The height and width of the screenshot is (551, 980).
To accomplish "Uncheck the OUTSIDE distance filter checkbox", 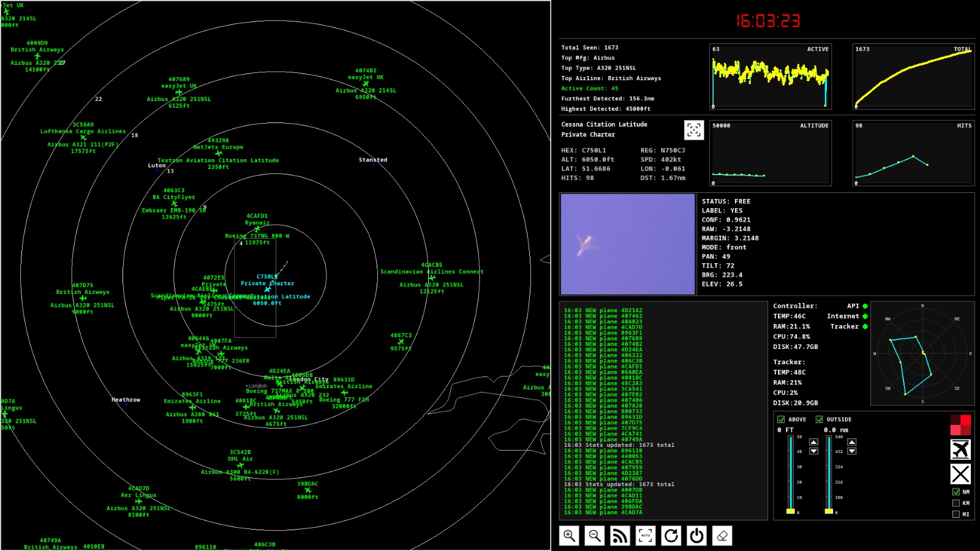I will point(819,419).
